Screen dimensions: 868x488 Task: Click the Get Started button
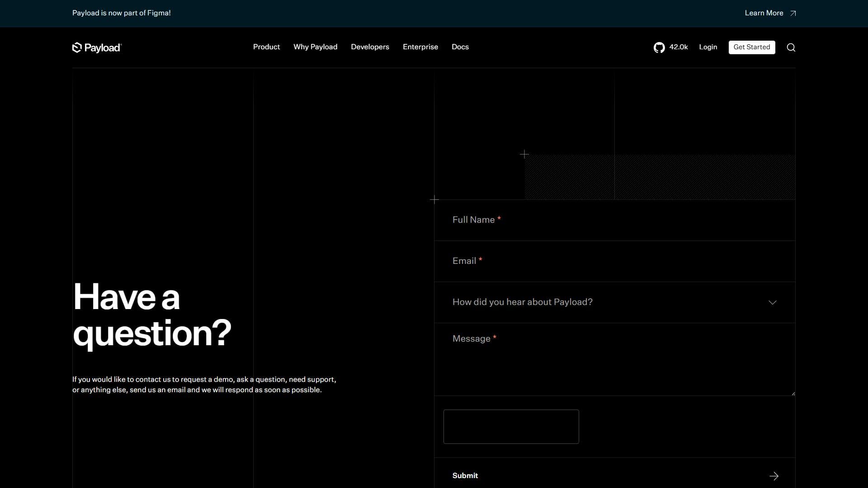[751, 47]
